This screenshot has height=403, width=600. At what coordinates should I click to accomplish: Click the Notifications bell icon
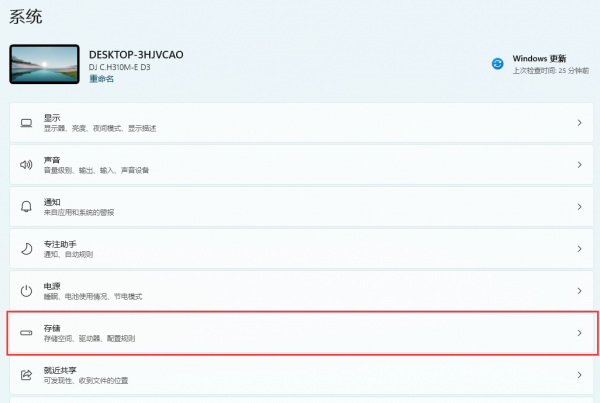coord(26,207)
